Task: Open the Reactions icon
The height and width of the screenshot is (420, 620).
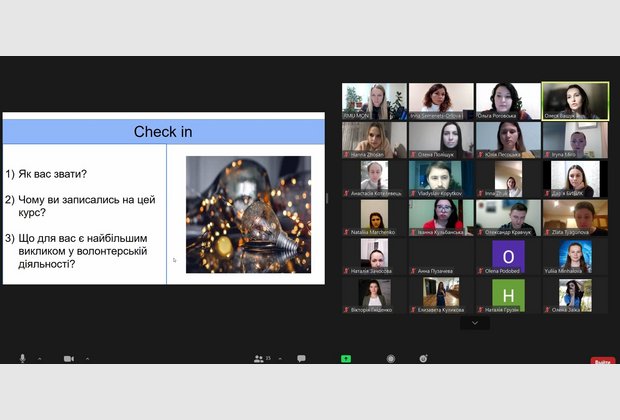Action: [x=424, y=358]
